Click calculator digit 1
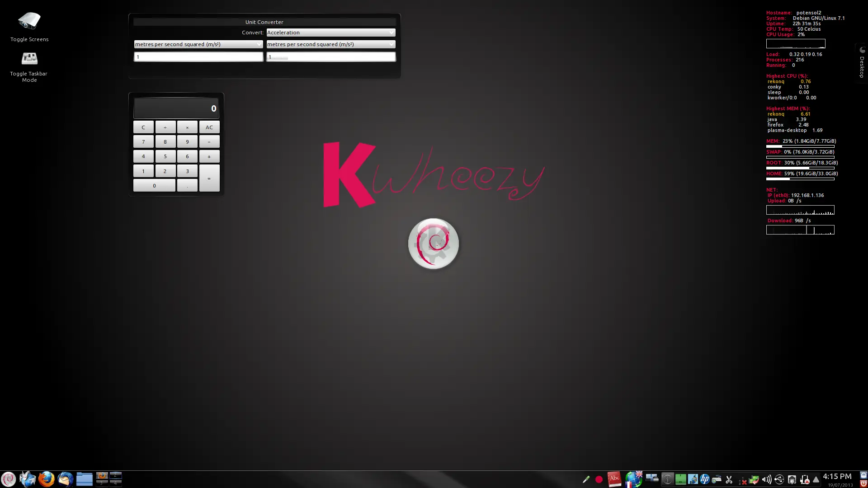 [143, 171]
